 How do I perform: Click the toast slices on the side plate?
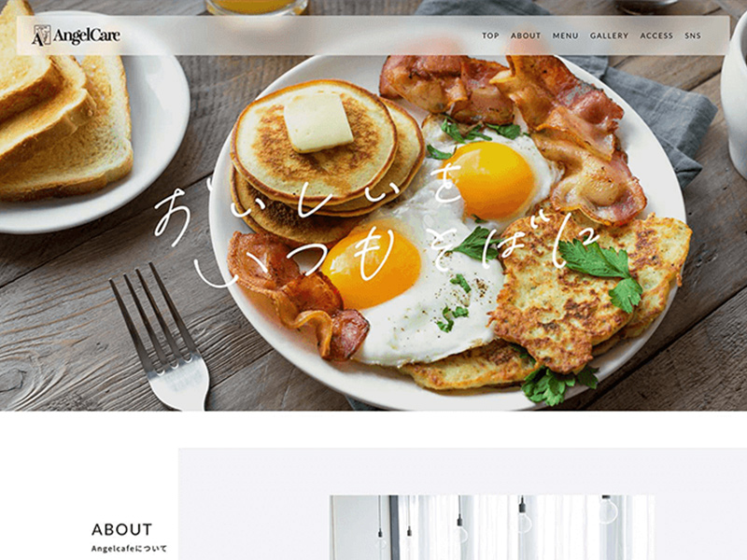(62, 109)
